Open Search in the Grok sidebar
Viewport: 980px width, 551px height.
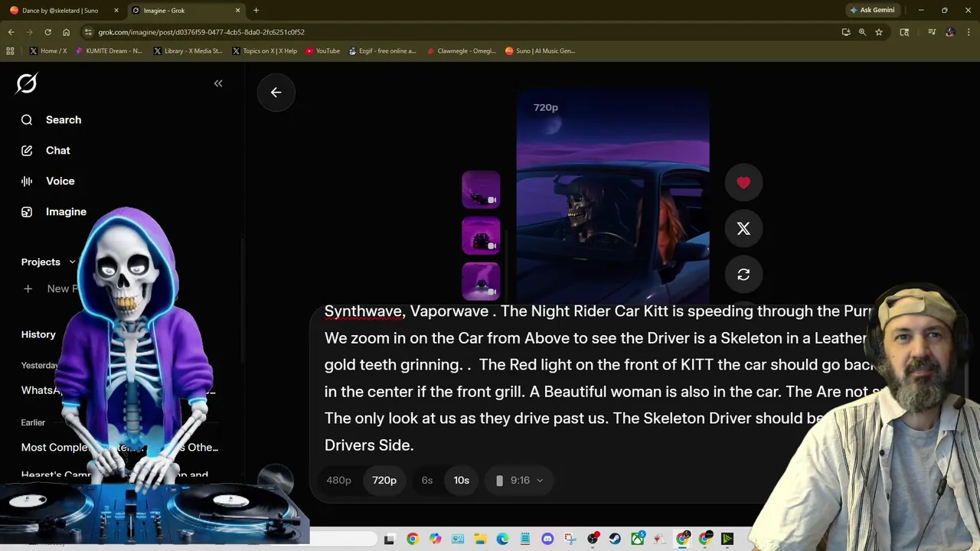click(x=51, y=119)
